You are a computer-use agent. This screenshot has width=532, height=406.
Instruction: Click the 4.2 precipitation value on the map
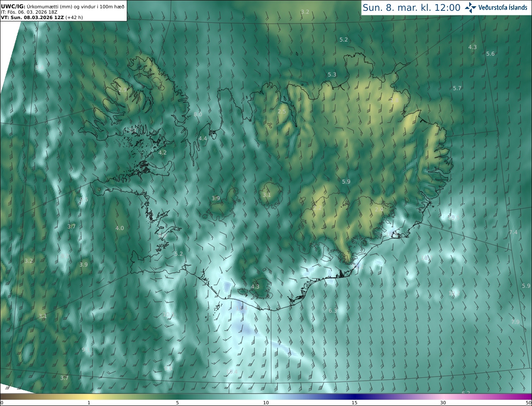(163, 153)
